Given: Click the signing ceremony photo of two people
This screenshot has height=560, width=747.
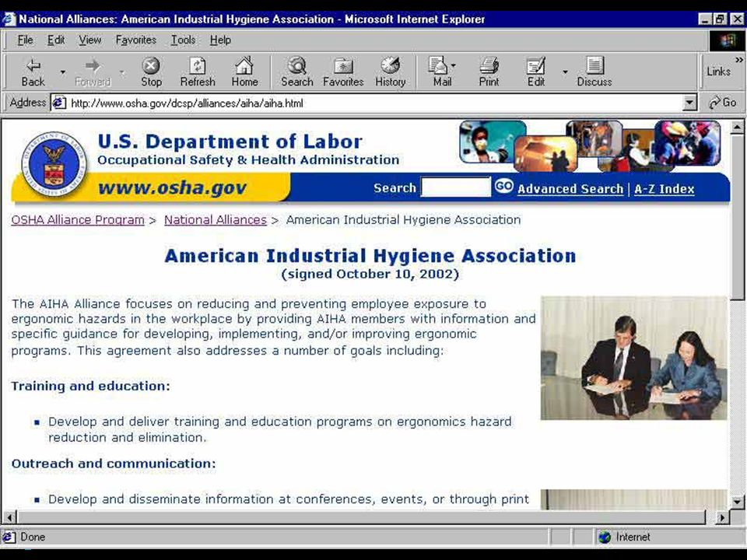Looking at the screenshot, I should (633, 358).
